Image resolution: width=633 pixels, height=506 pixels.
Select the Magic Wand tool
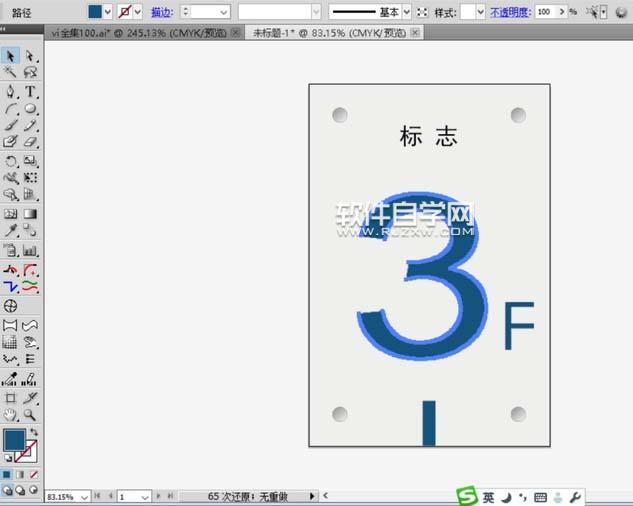(x=10, y=72)
